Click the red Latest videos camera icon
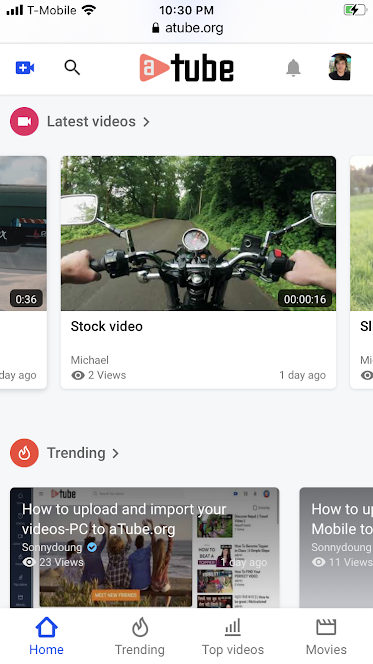 pos(24,122)
